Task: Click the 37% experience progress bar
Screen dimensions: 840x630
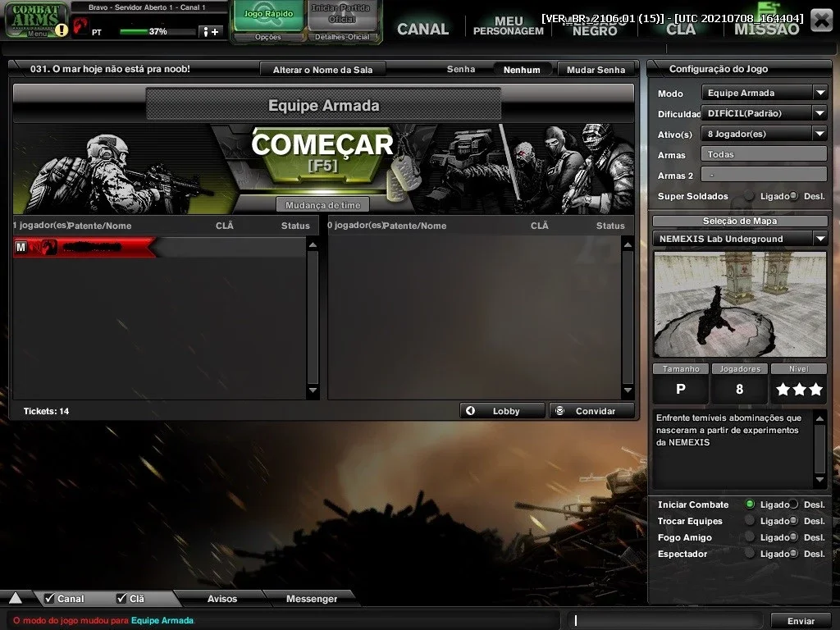Action: (x=157, y=32)
